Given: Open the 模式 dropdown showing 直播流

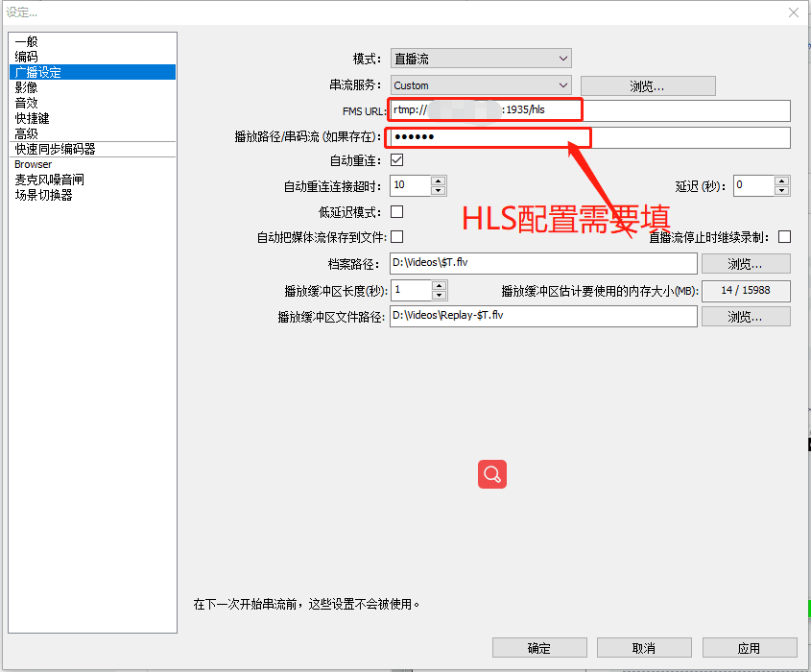Looking at the screenshot, I should (480, 58).
